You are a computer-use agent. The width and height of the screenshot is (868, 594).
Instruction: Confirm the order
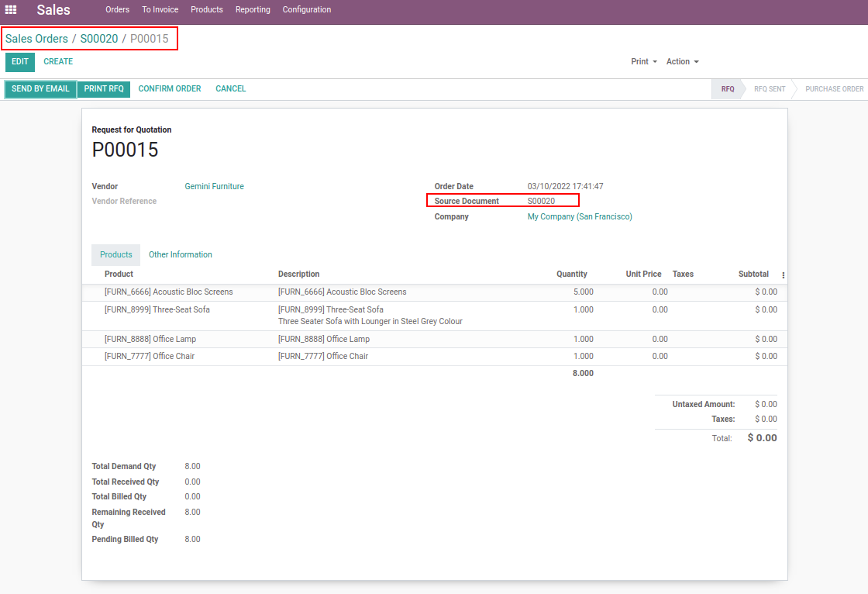tap(169, 89)
